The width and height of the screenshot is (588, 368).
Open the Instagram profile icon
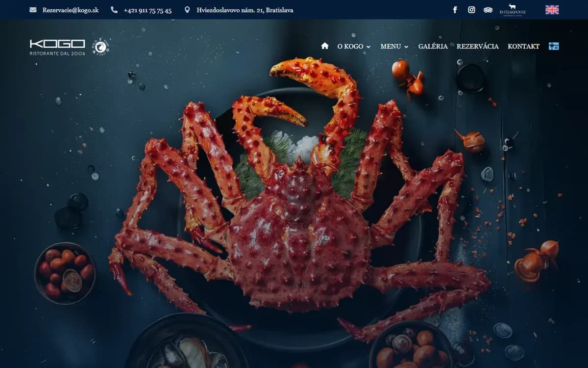[471, 10]
